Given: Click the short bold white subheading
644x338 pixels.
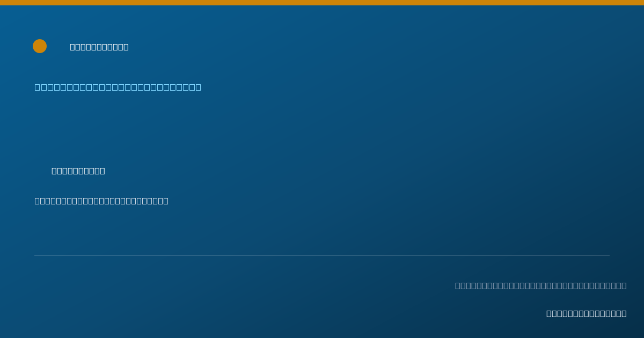Looking at the screenshot, I should 78,171.
